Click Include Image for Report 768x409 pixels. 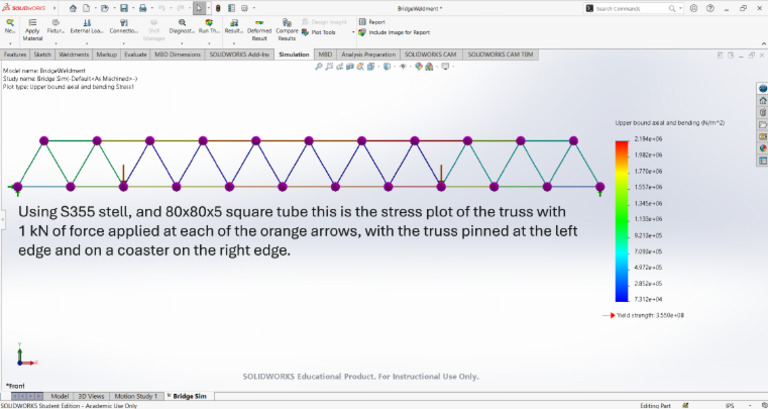tap(394, 32)
